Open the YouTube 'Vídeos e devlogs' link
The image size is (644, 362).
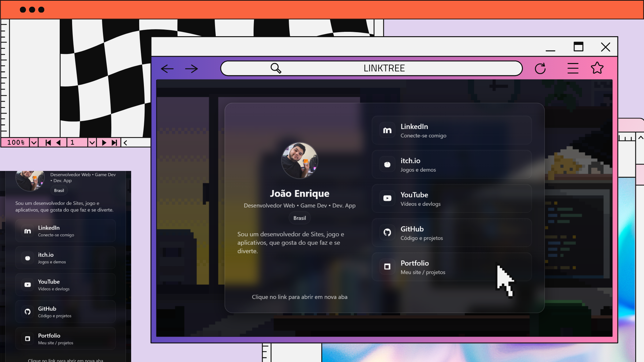point(451,198)
